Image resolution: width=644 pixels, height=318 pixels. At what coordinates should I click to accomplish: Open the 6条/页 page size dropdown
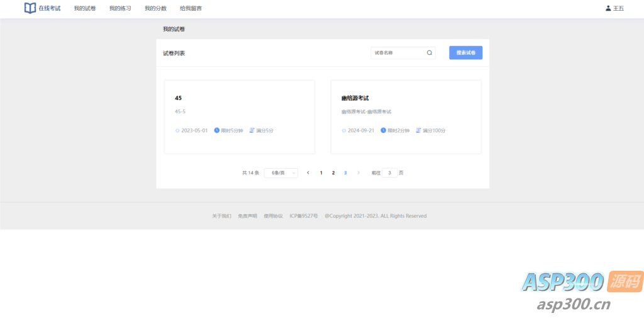click(x=280, y=173)
